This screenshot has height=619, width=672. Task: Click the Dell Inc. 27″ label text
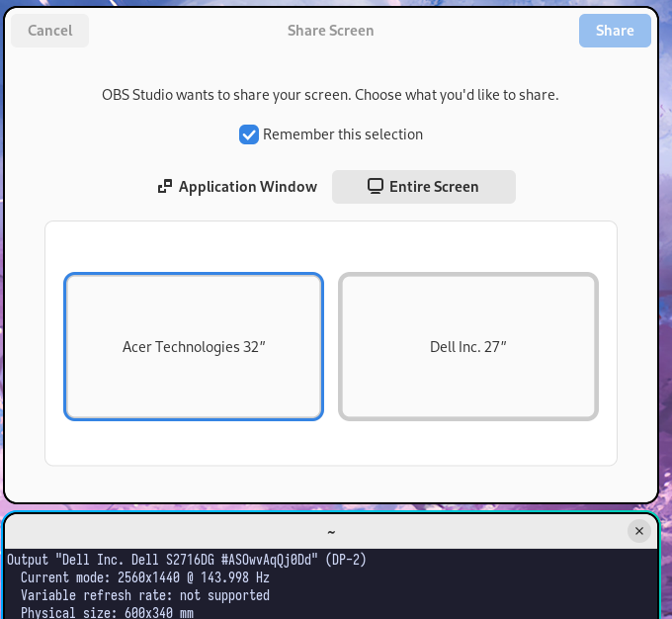pos(468,347)
